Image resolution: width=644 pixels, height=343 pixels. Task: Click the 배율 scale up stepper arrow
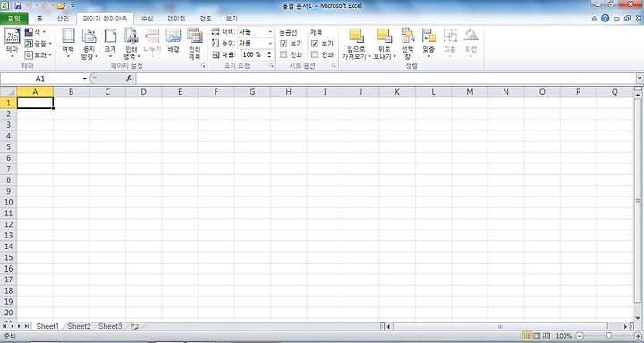[x=269, y=53]
